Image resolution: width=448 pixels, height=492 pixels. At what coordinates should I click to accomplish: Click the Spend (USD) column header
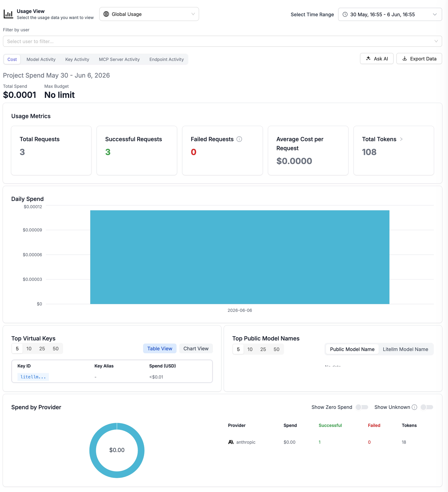162,366
